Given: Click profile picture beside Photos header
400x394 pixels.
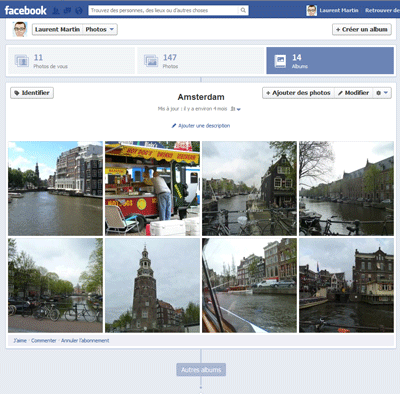Looking at the screenshot, I should tap(20, 29).
